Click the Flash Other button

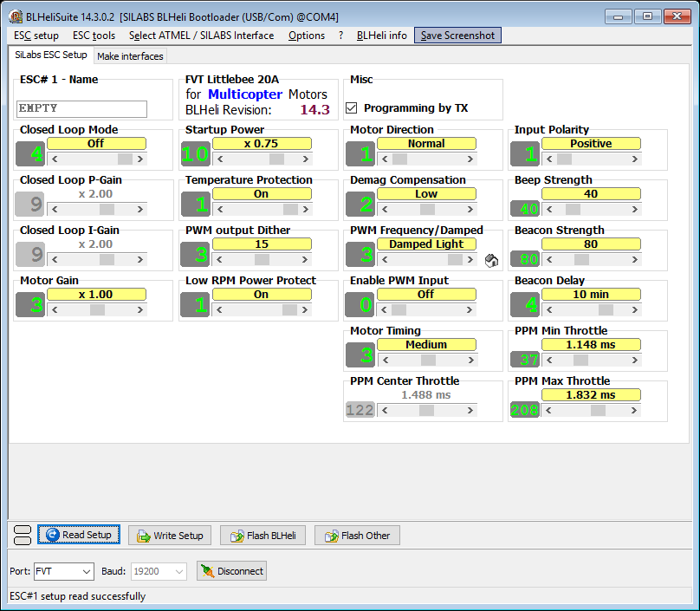click(x=357, y=535)
